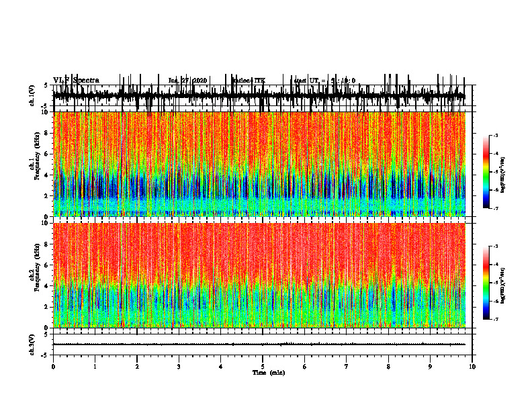Click the ch.1 spectrogram color scale bar
The height and width of the screenshot is (411, 532).
(486, 171)
